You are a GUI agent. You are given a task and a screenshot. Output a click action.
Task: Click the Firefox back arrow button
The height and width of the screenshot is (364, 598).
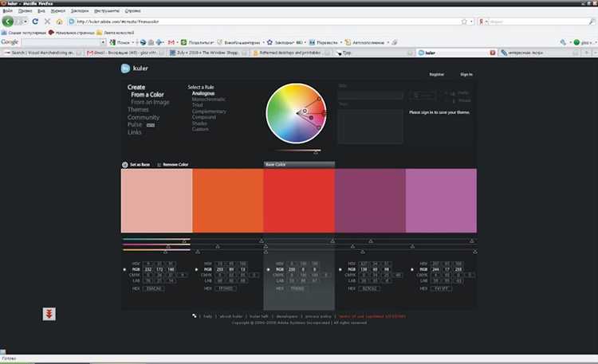point(8,22)
